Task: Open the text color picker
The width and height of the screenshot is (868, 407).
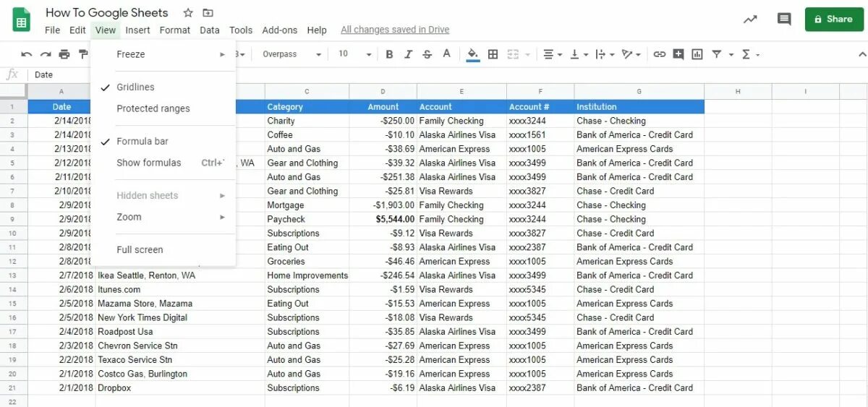Action: click(446, 54)
